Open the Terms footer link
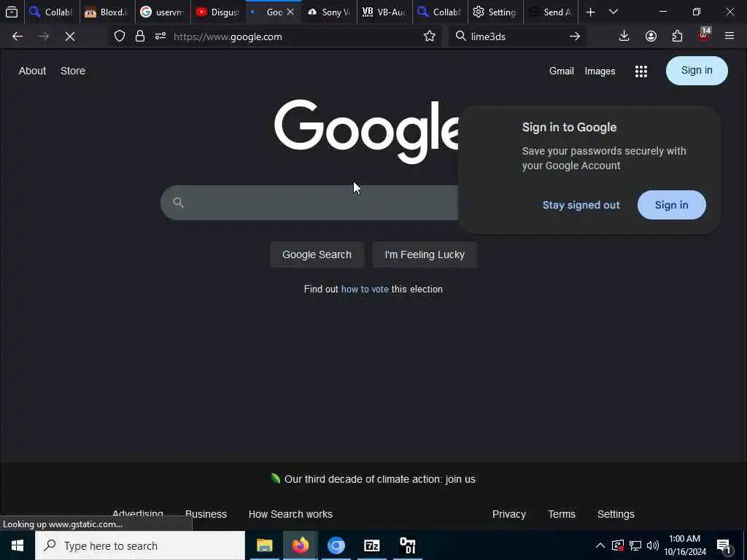The height and width of the screenshot is (560, 747). click(x=562, y=514)
